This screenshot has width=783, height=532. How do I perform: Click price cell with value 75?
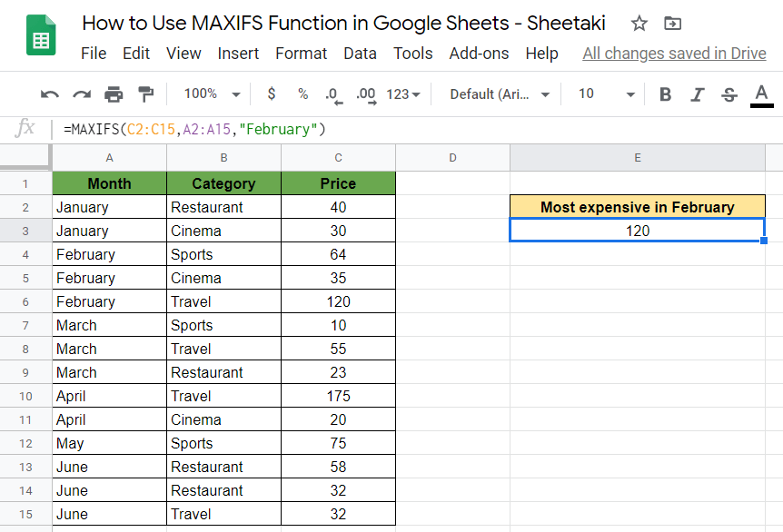338,443
